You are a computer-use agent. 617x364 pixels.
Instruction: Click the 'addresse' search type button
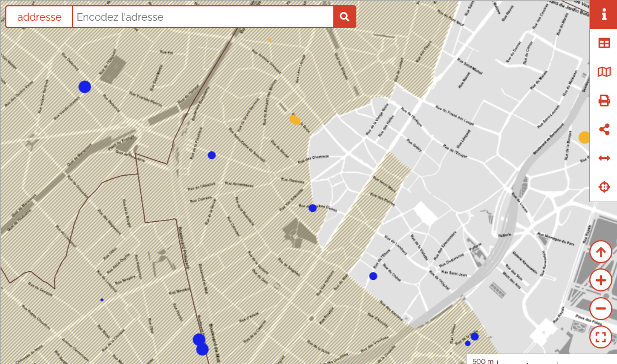pyautogui.click(x=39, y=17)
